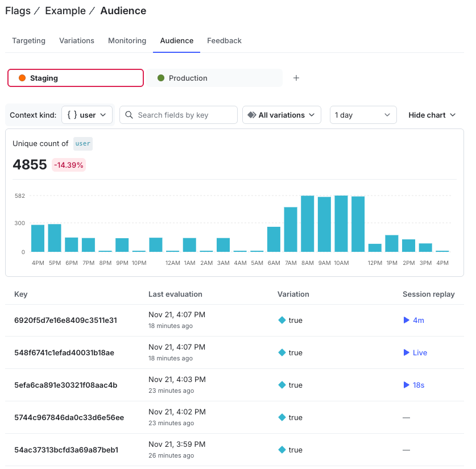476x469 pixels.
Task: Click the Search fields by key input
Action: coord(182,115)
